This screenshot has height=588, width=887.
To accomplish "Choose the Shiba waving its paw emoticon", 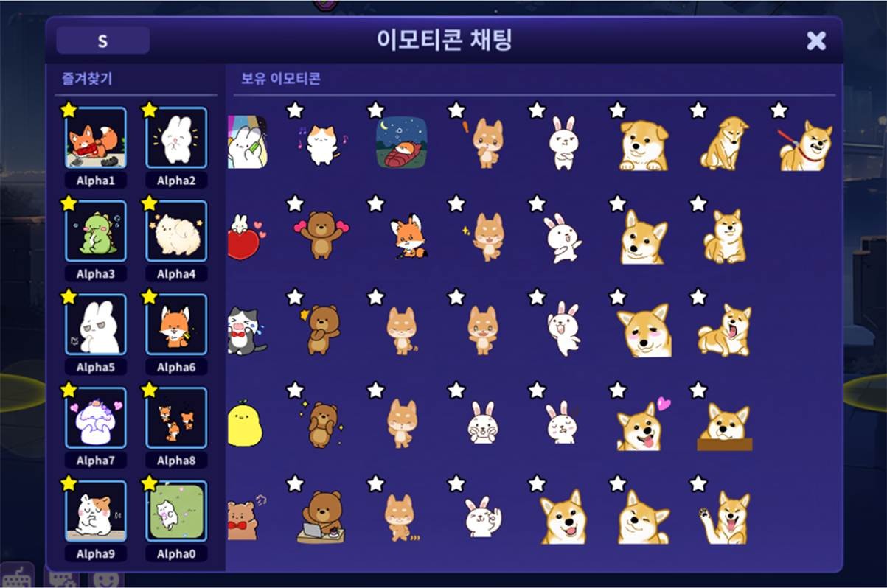I will pyautogui.click(x=724, y=517).
